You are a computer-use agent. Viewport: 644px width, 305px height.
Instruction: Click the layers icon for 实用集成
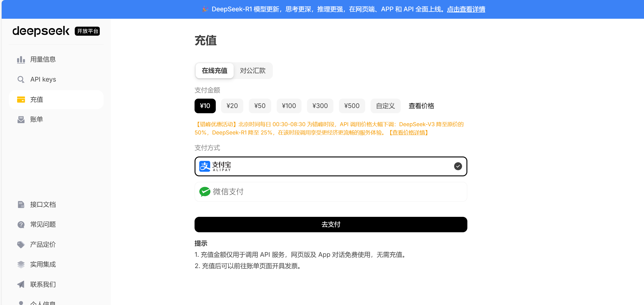(x=21, y=264)
